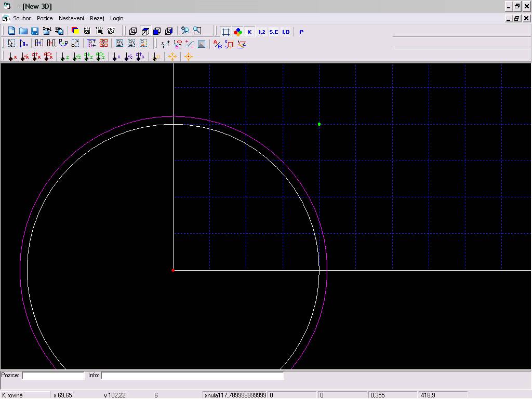This screenshot has width=532, height=399.
Task: Open the Soubor menu
Action: click(x=22, y=18)
